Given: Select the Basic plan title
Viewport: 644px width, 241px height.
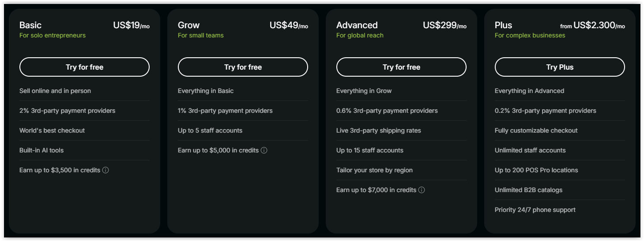Looking at the screenshot, I should pyautogui.click(x=30, y=25).
